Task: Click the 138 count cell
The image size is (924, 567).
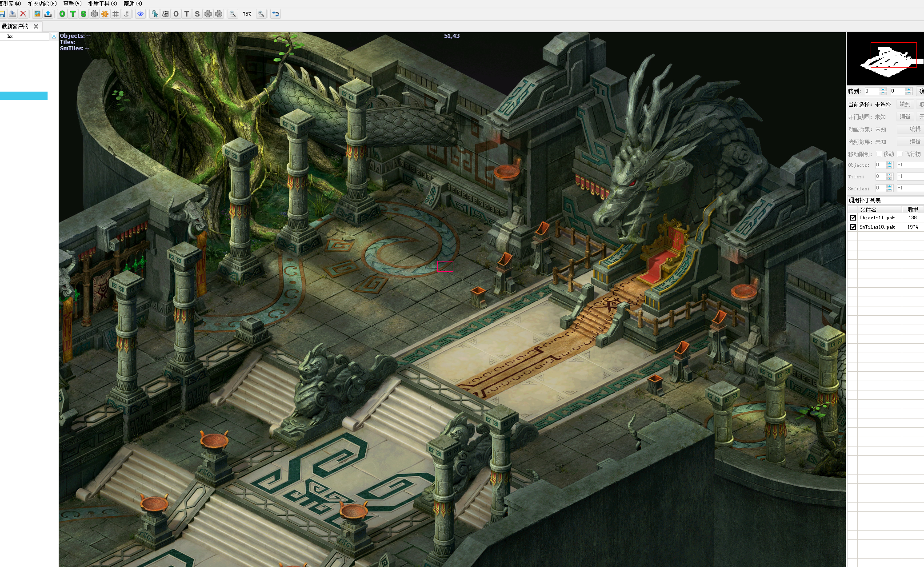Action: click(912, 217)
